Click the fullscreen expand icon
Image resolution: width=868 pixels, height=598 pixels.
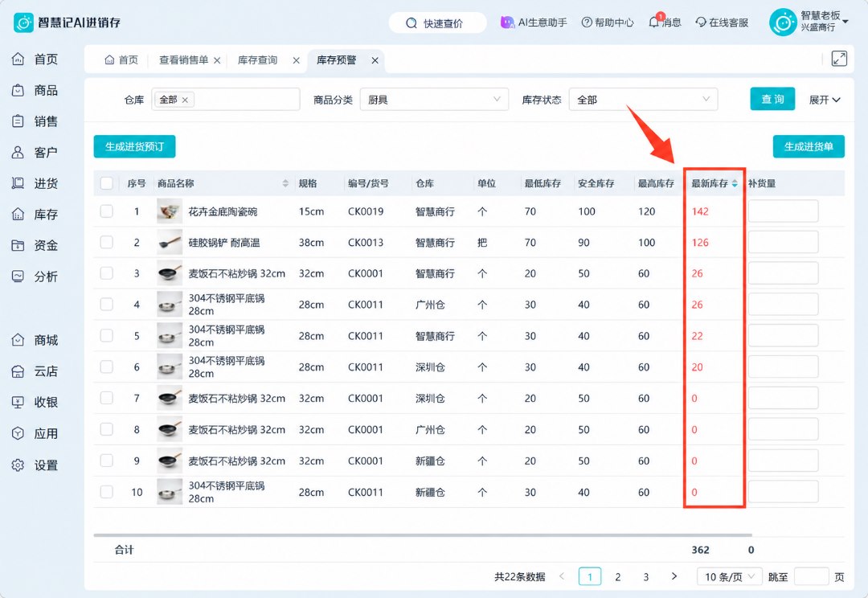coord(839,59)
